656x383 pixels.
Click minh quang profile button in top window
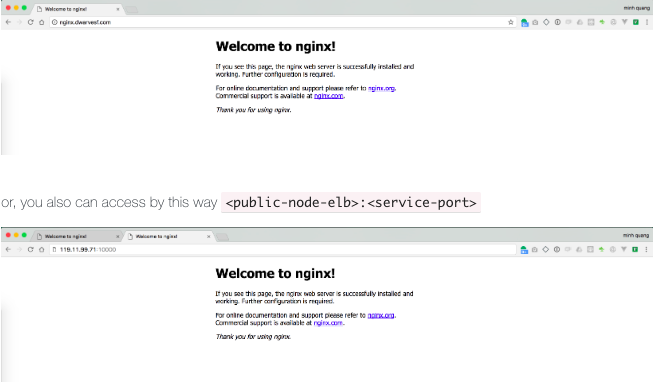637,8
